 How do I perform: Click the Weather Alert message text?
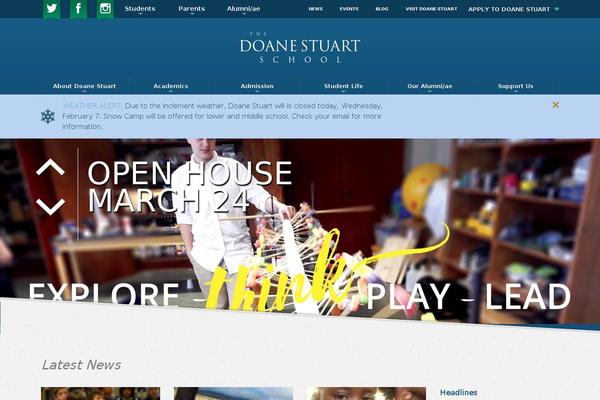222,116
